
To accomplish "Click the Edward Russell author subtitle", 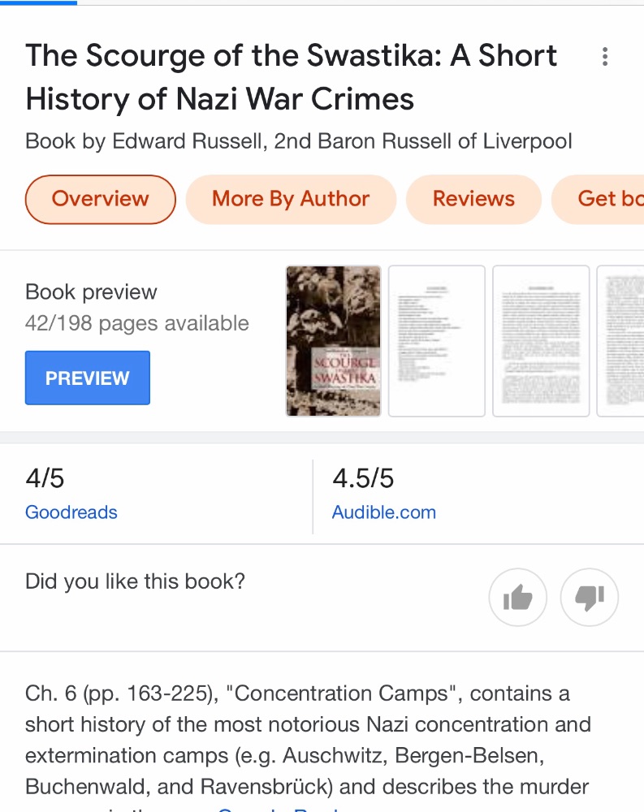I will (299, 141).
